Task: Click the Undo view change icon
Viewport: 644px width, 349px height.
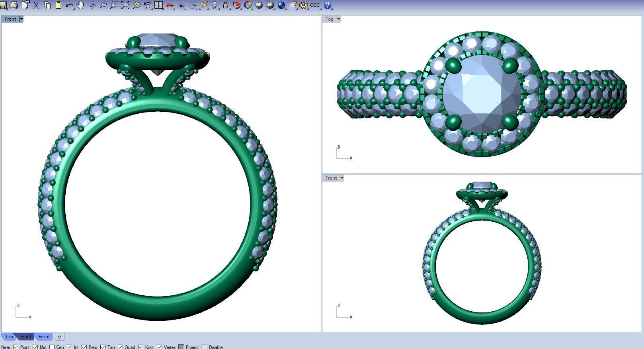Action: pos(148,5)
